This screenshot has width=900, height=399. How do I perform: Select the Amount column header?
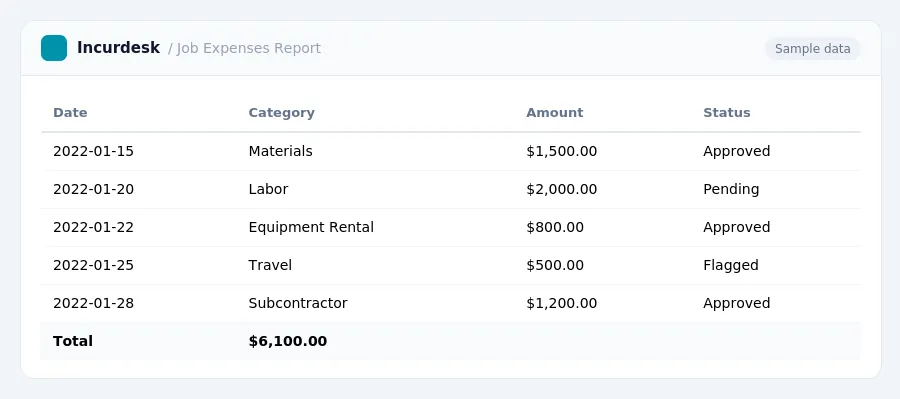[554, 113]
